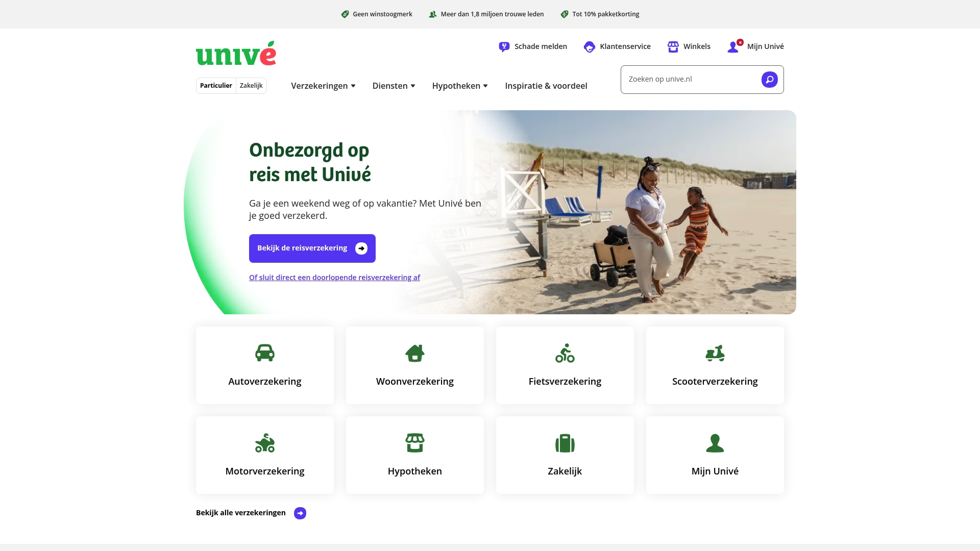Screen dimensions: 980x551
Task: Open the Autoverzekering card label
Action: point(265,382)
